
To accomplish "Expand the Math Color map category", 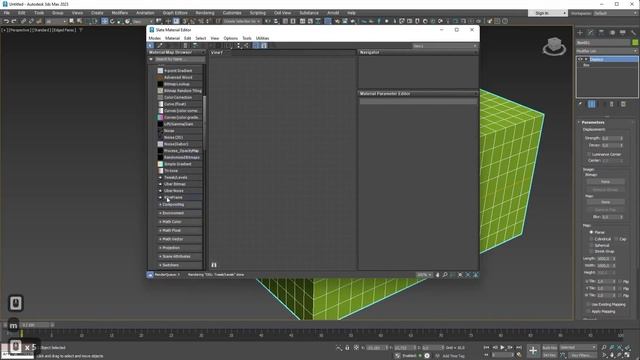I will tap(179, 222).
